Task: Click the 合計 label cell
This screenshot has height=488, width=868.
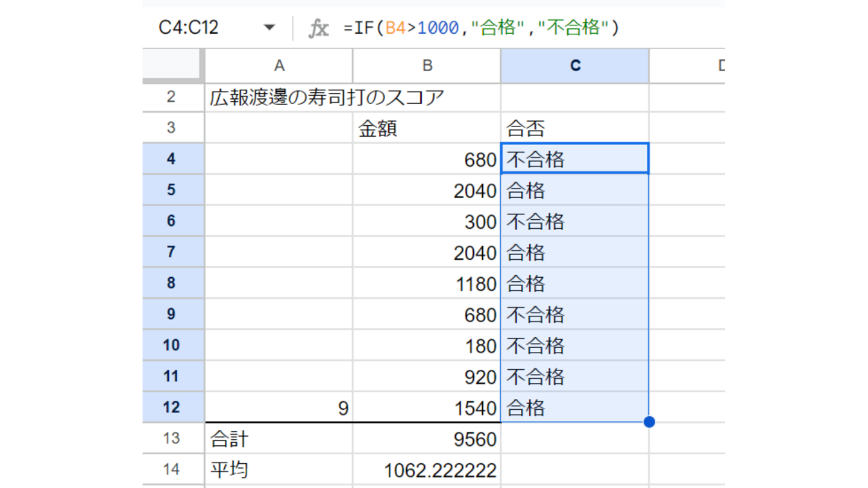Action: click(x=278, y=439)
